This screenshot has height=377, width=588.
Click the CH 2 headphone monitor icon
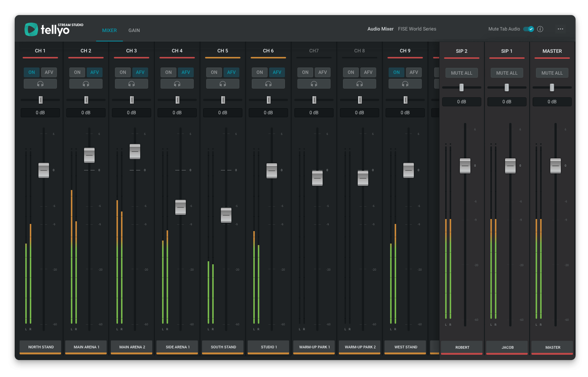coord(86,84)
